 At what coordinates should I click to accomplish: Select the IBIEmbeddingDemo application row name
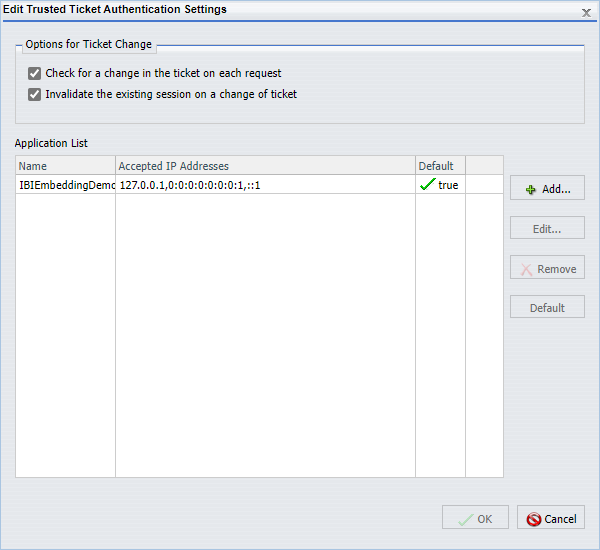click(x=66, y=185)
